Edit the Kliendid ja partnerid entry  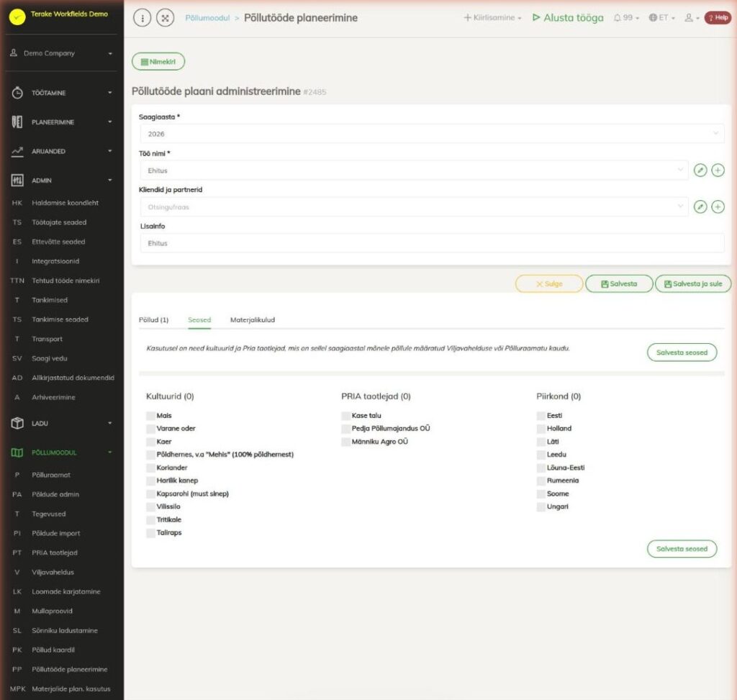click(x=700, y=206)
